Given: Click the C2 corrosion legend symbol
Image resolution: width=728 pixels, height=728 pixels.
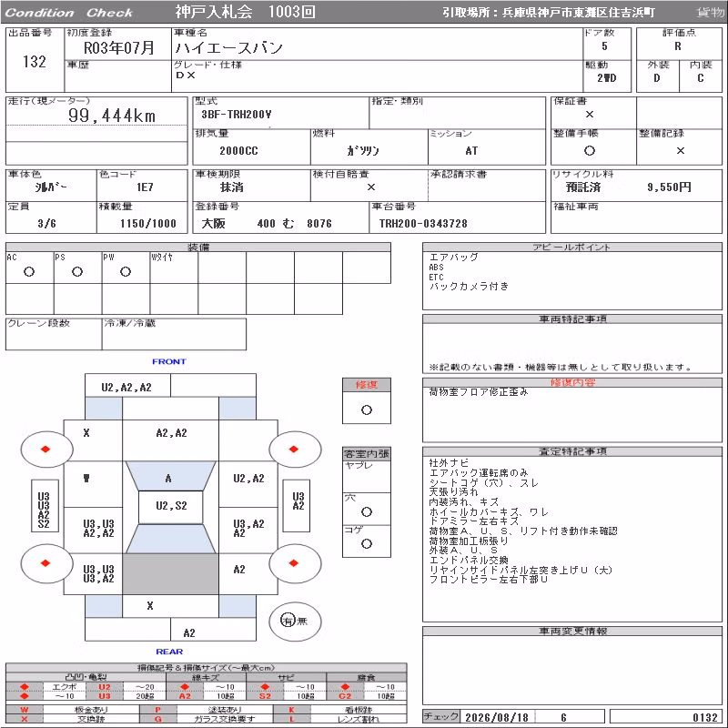Looking at the screenshot, I should point(345,696).
